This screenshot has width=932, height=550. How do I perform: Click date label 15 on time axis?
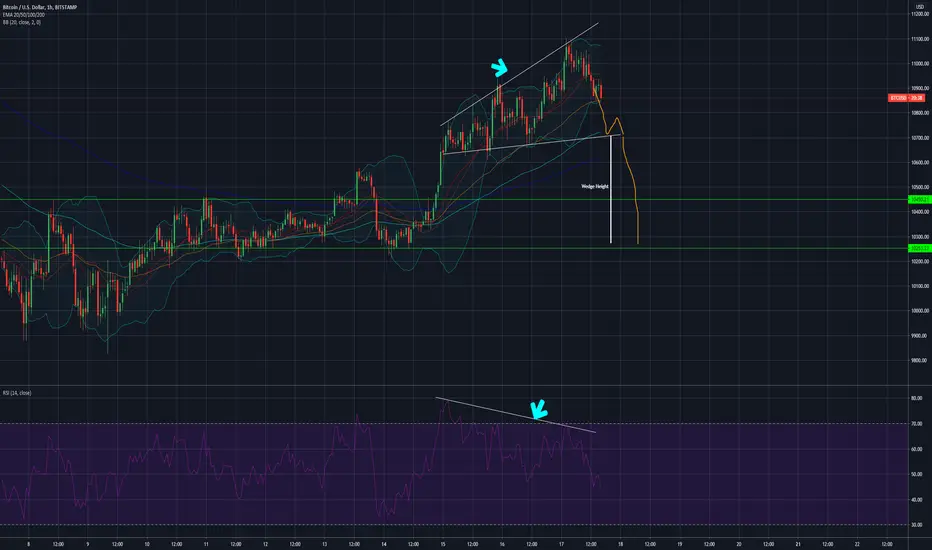pyautogui.click(x=443, y=544)
